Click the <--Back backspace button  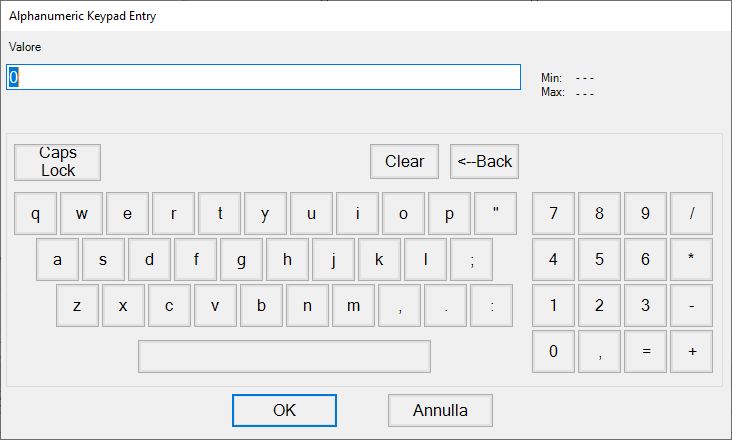(x=484, y=161)
